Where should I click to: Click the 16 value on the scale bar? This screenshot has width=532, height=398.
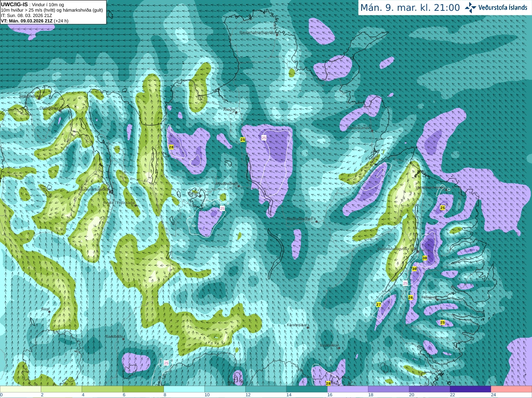tap(330, 395)
